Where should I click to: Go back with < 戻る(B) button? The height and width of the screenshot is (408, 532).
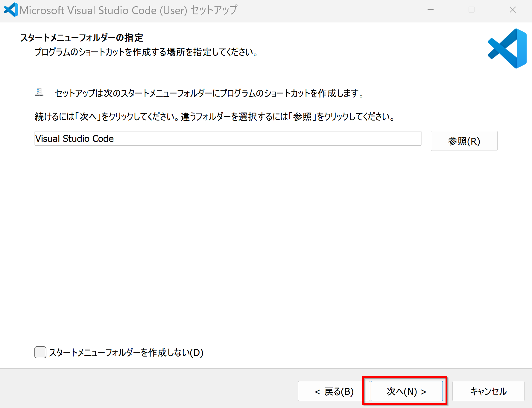[334, 391]
